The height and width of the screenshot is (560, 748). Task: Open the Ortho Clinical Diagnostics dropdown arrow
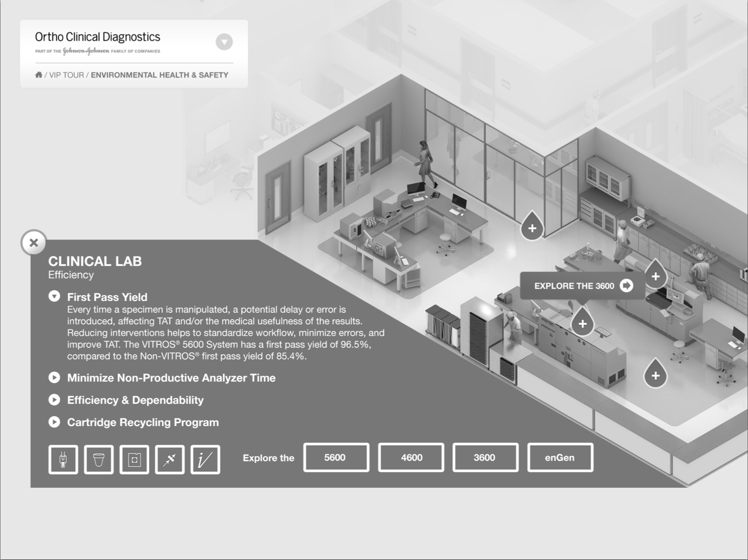pyautogui.click(x=224, y=42)
